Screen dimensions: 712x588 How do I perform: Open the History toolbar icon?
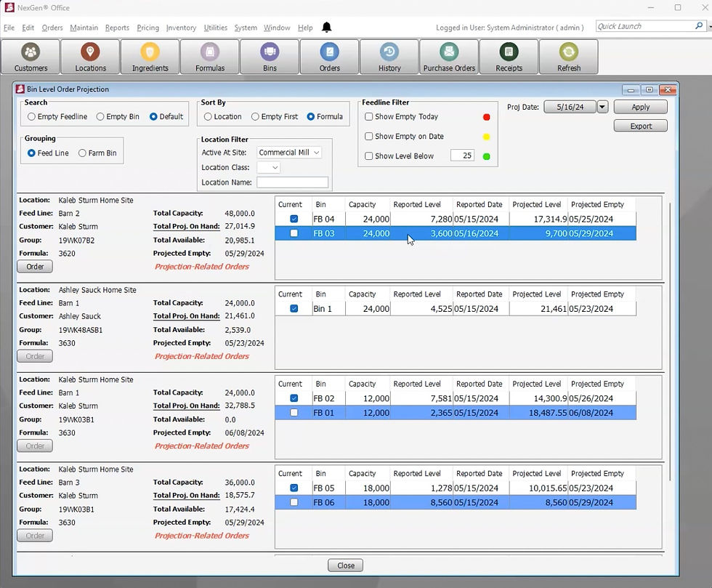389,57
